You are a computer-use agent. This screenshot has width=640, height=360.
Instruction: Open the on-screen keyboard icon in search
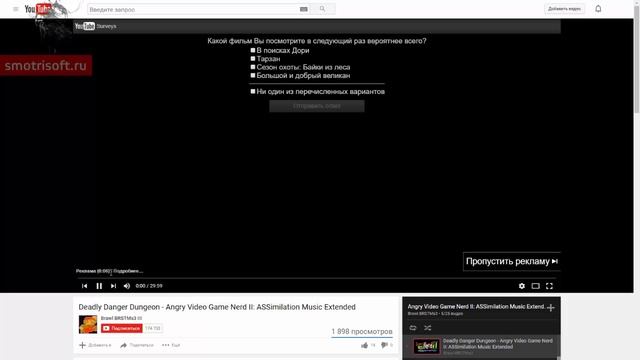304,9
